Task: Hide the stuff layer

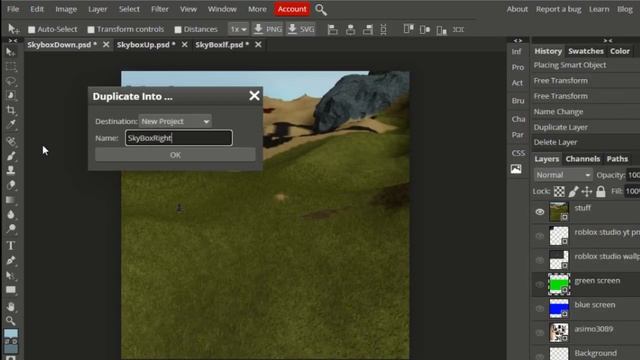Action: click(540, 212)
